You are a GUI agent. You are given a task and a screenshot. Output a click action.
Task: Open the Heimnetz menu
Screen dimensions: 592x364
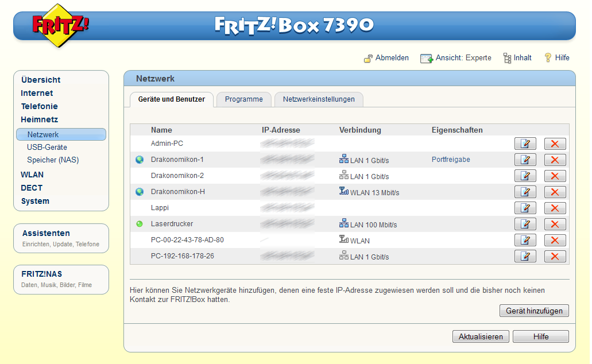(39, 119)
